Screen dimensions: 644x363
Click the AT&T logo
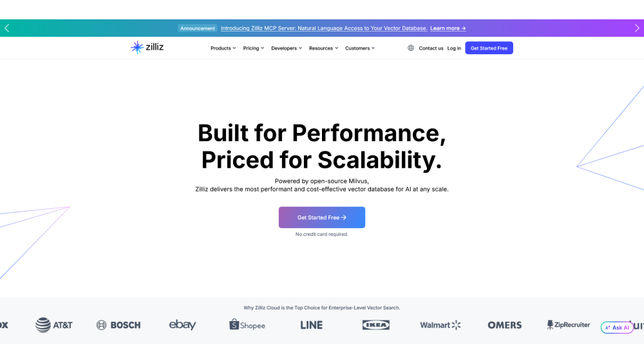coord(54,325)
